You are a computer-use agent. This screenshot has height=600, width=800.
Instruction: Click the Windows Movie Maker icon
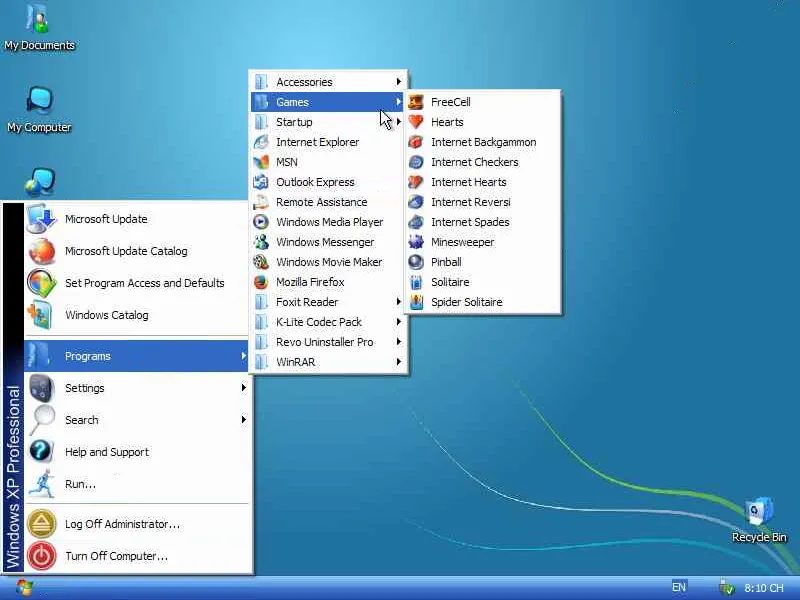pyautogui.click(x=261, y=262)
